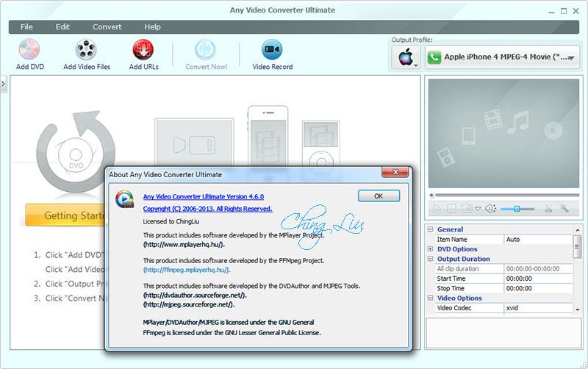Collapse the Video Options section
The width and height of the screenshot is (588, 369).
pos(431,298)
